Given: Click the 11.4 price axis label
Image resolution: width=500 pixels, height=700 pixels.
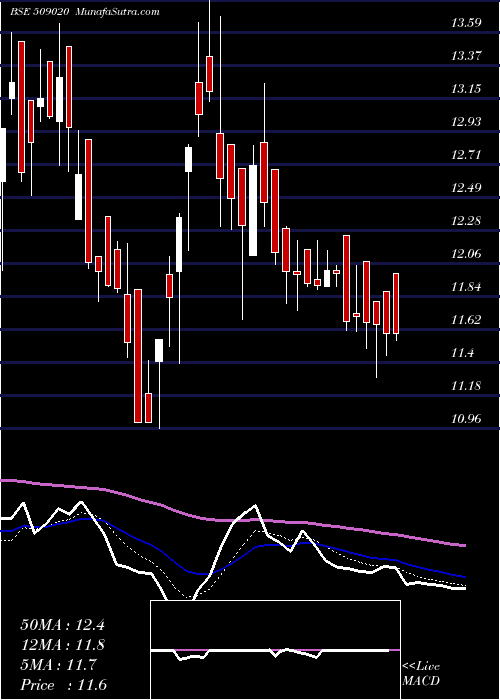Looking at the screenshot, I should point(462,353).
